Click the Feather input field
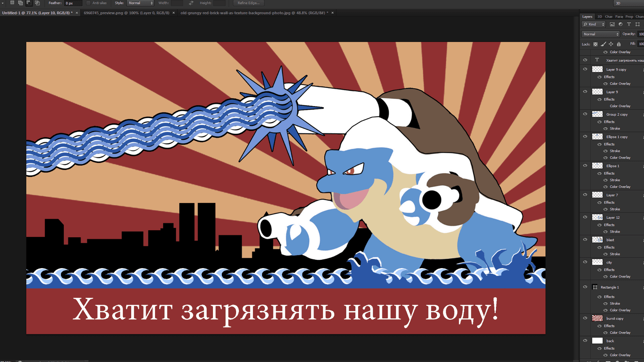This screenshot has height=362, width=644. click(x=73, y=3)
